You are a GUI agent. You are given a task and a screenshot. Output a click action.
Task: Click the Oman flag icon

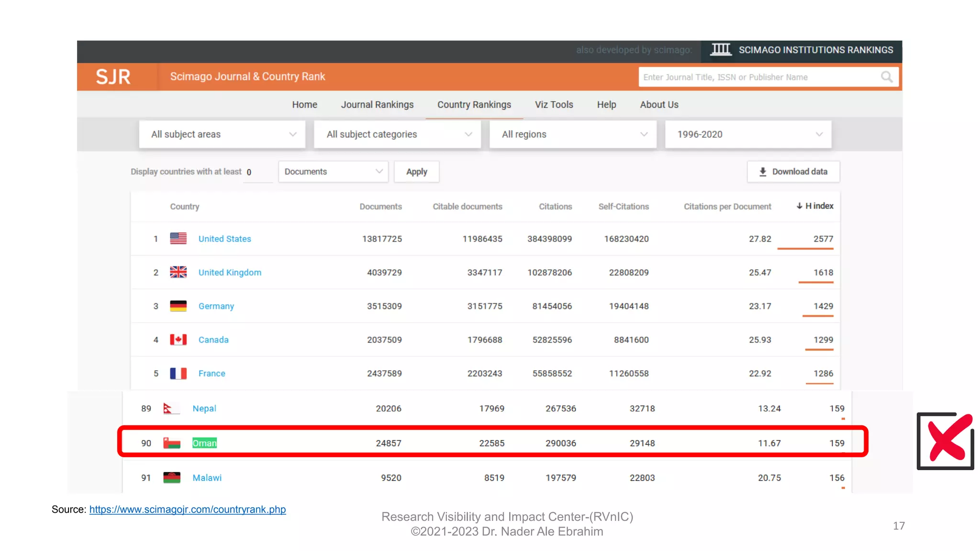[x=172, y=443]
